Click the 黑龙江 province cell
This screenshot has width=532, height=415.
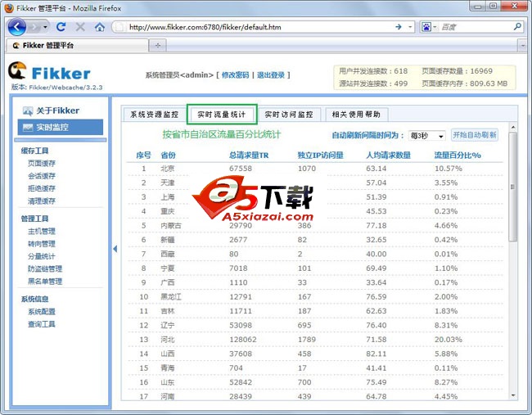[171, 297]
